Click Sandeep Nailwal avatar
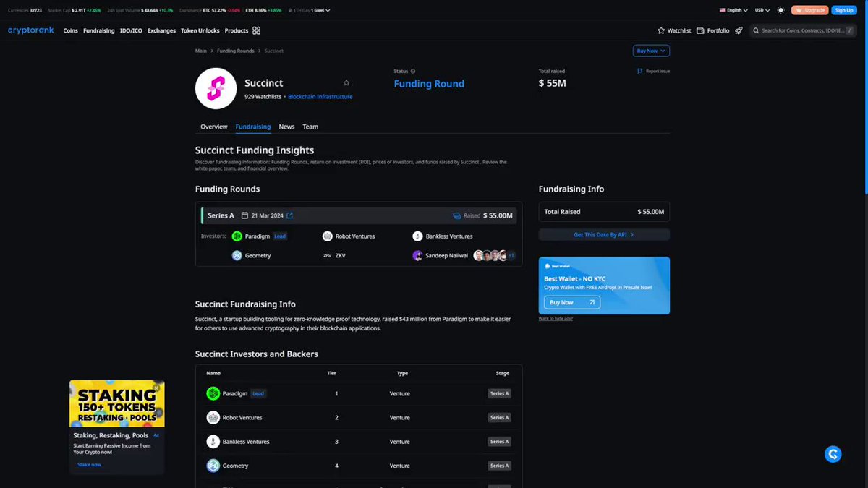The width and height of the screenshot is (868, 488). click(x=417, y=255)
